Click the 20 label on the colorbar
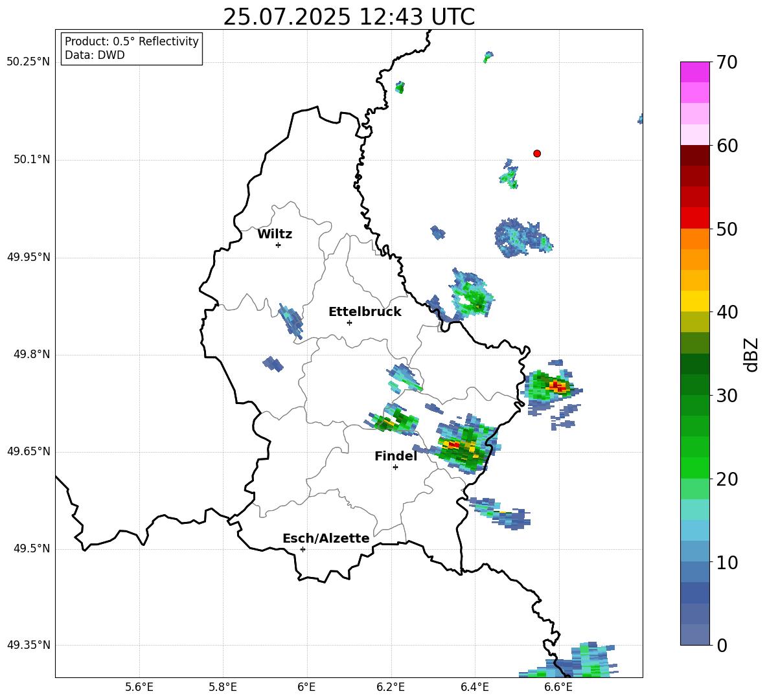 tap(727, 479)
